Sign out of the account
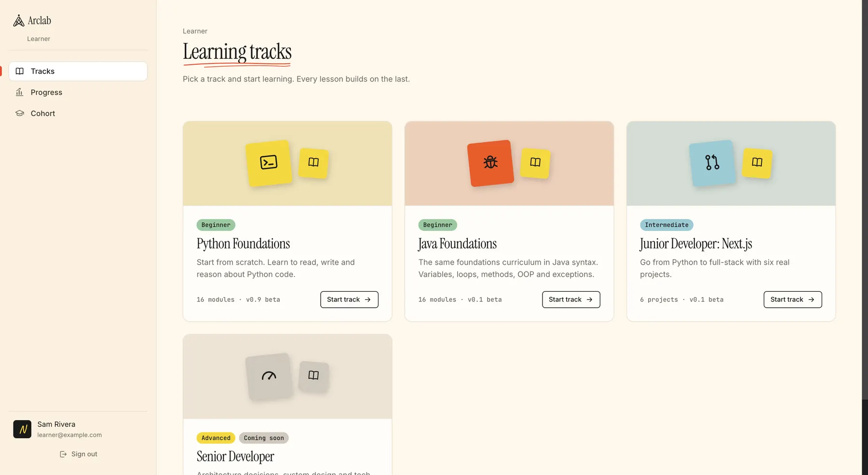 click(x=78, y=454)
